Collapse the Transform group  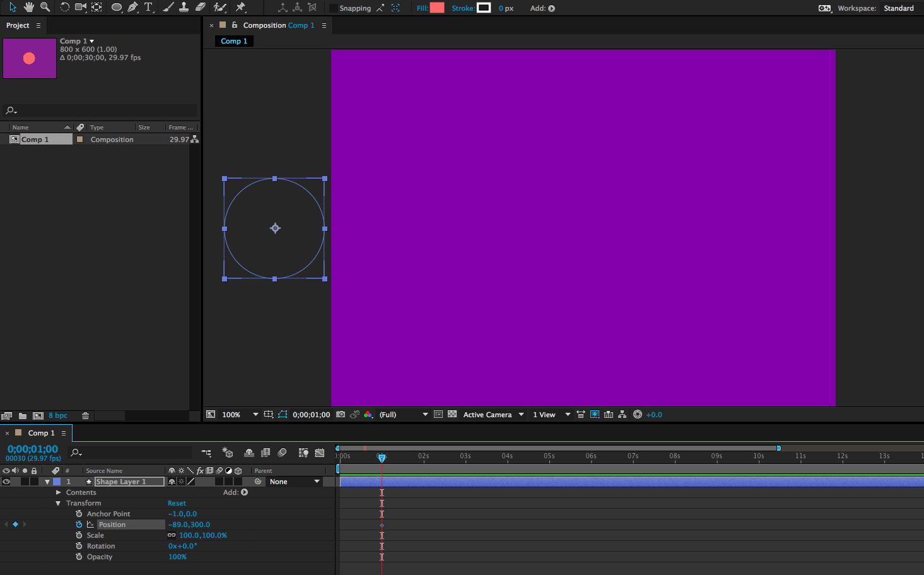coord(59,503)
